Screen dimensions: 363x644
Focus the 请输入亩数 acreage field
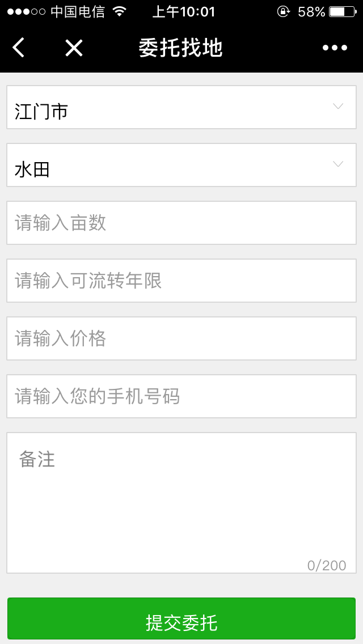coord(181,223)
